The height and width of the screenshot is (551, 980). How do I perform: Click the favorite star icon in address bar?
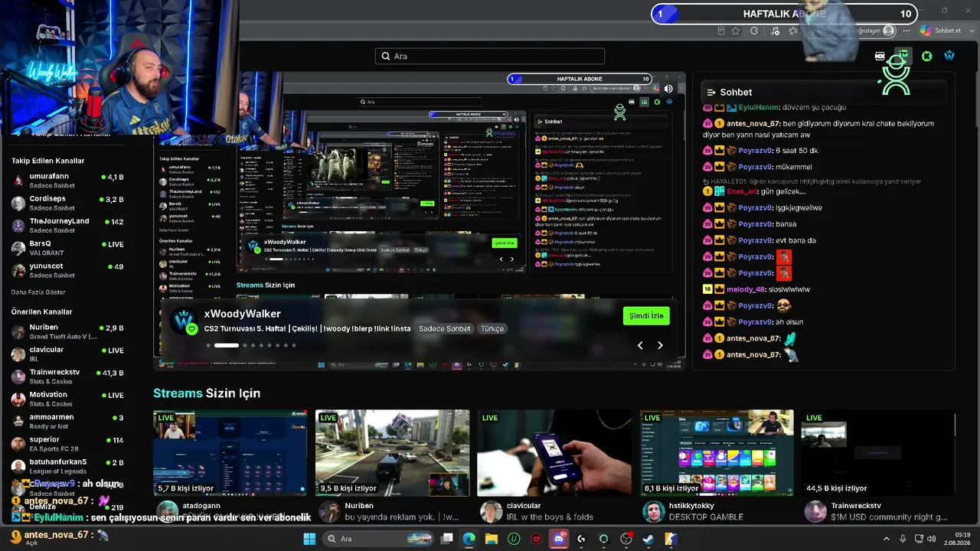pos(736,31)
